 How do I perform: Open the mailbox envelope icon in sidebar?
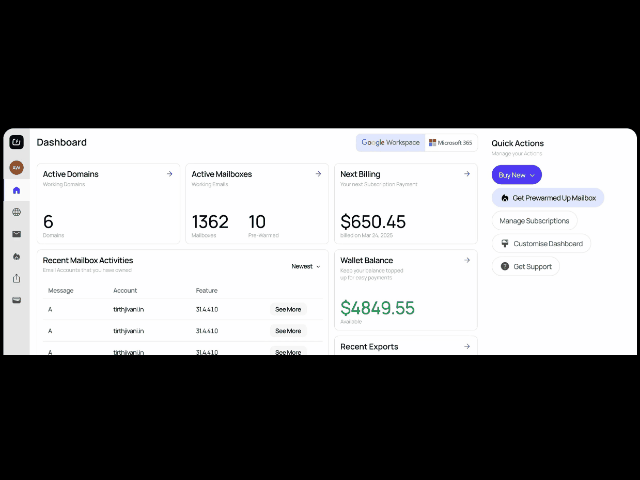click(16, 234)
